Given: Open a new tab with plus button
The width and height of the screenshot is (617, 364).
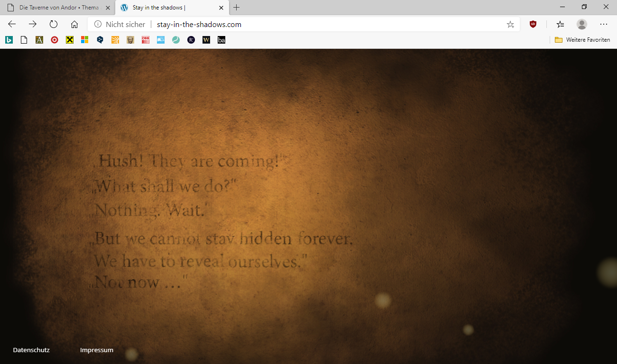Looking at the screenshot, I should (237, 8).
